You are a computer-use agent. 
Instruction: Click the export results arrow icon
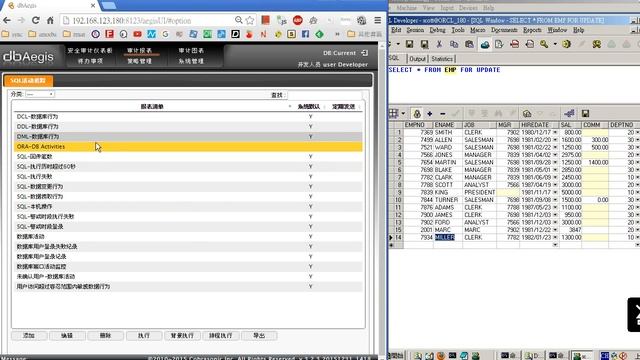click(x=569, y=113)
